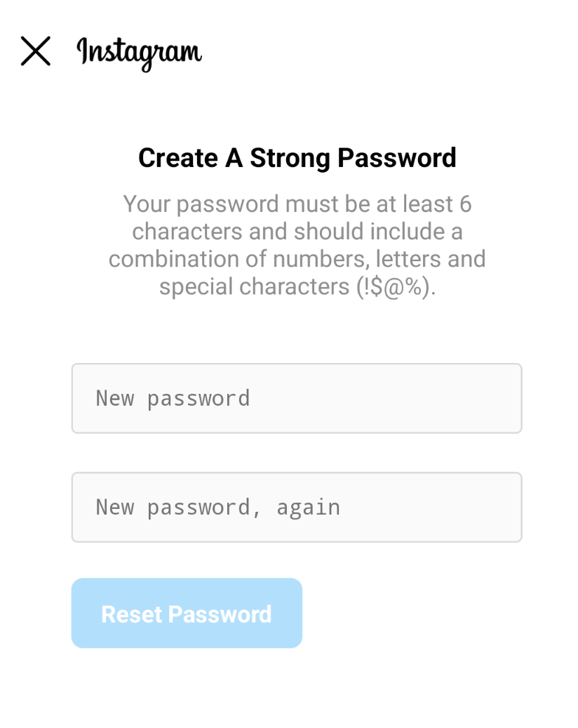578x728 pixels.
Task: Select the password confirmation input box
Action: [296, 507]
